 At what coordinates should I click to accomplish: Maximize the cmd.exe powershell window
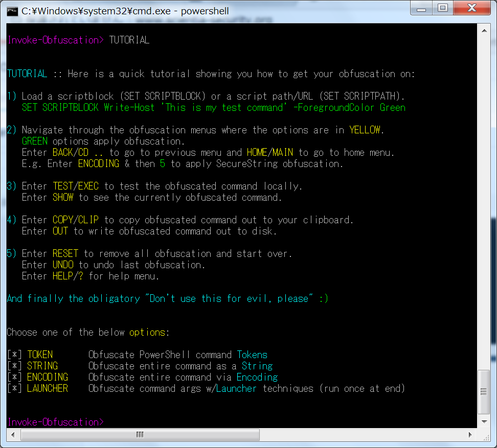(442, 8)
